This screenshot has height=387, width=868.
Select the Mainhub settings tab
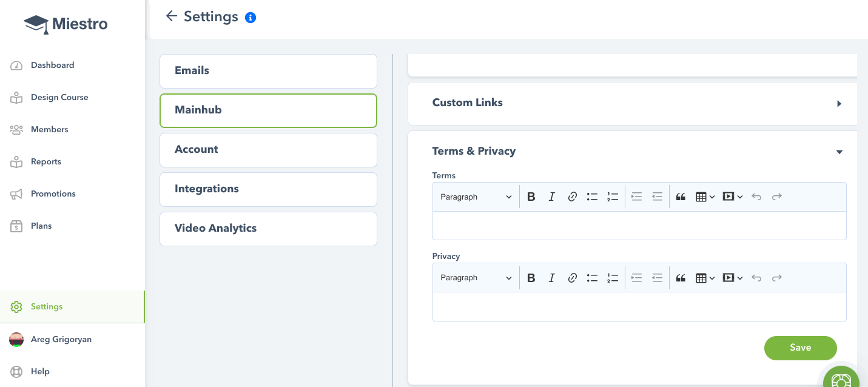pos(268,110)
